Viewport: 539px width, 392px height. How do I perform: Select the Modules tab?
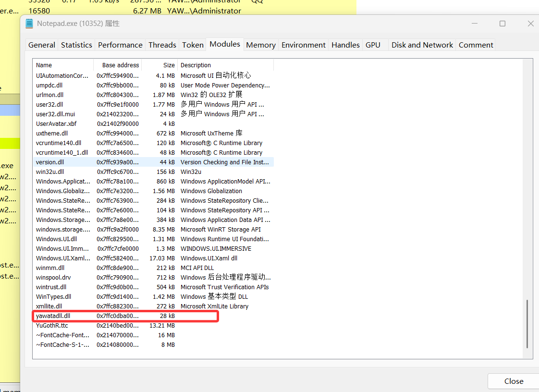click(225, 44)
